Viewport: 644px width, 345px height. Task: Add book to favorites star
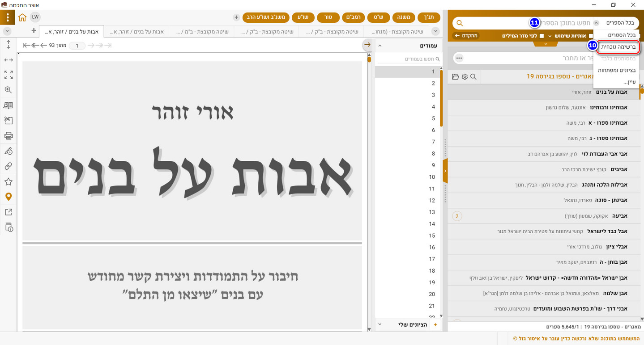(x=8, y=182)
